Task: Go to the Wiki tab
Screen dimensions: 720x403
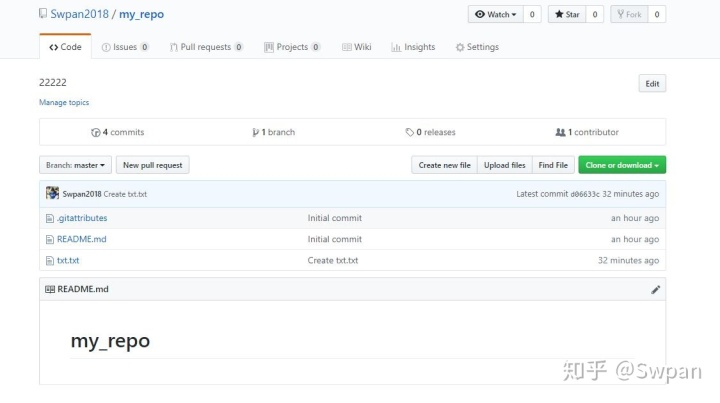Action: pos(357,47)
